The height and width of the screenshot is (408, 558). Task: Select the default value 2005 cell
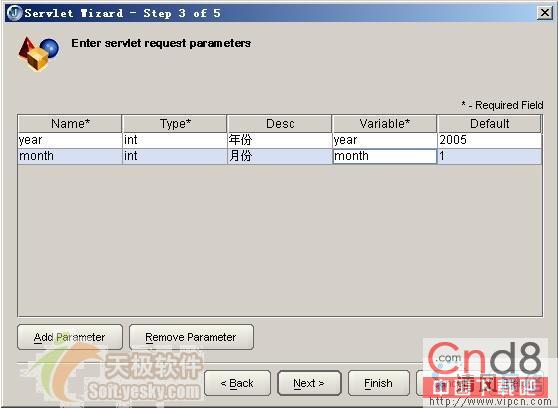click(489, 140)
